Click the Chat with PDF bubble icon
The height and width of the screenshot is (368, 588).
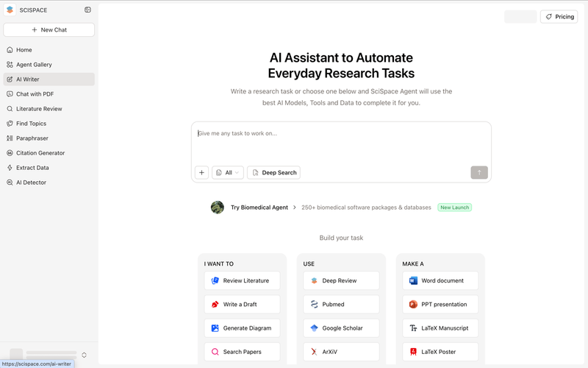(10, 94)
